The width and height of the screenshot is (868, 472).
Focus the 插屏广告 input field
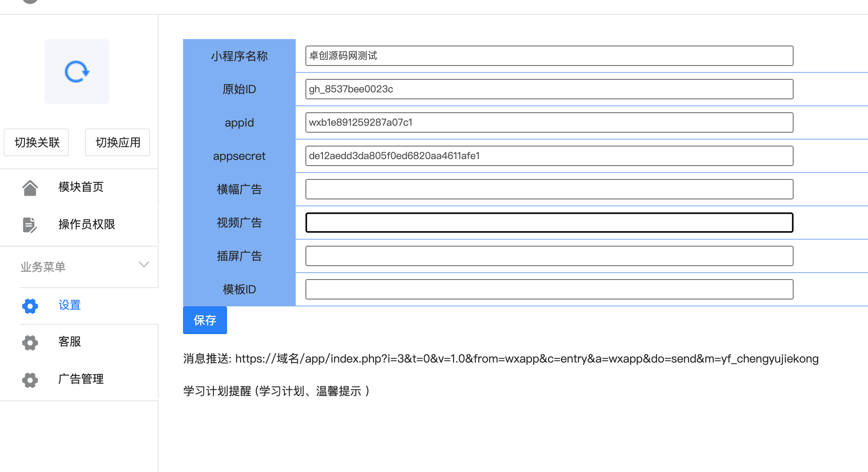click(549, 256)
